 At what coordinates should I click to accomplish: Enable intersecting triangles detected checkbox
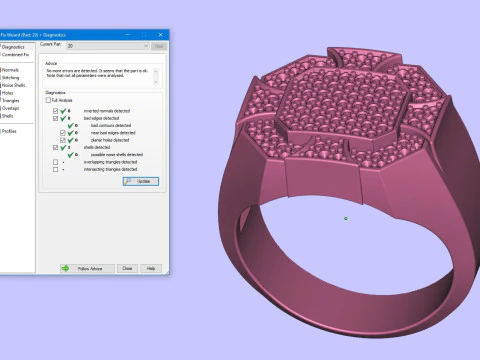[x=56, y=169]
